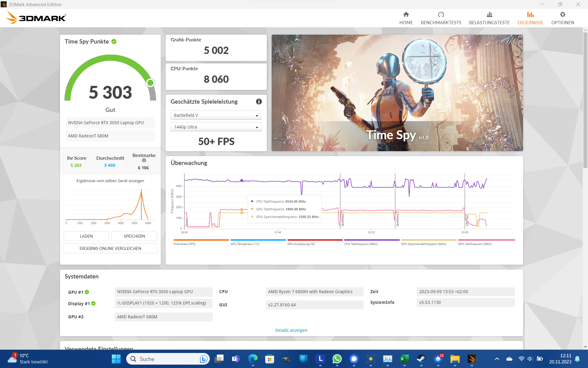Image resolution: width=588 pixels, height=368 pixels.
Task: Open the Details anzeigen link
Action: 291,330
